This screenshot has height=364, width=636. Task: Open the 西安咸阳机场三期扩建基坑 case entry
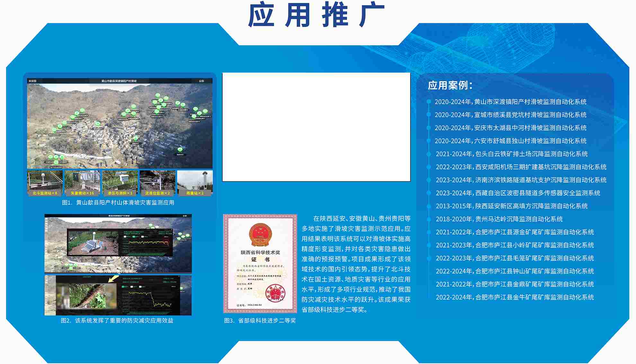tap(521, 167)
